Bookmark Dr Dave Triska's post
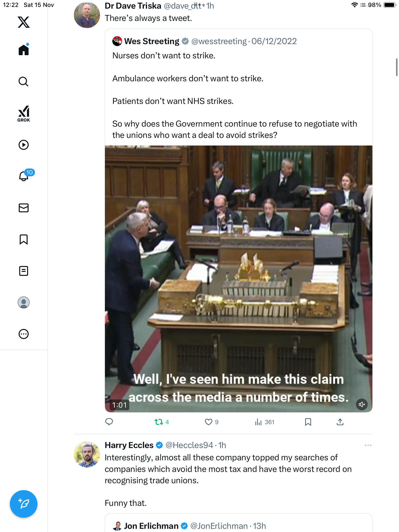This screenshot has height=532, width=399. (308, 422)
